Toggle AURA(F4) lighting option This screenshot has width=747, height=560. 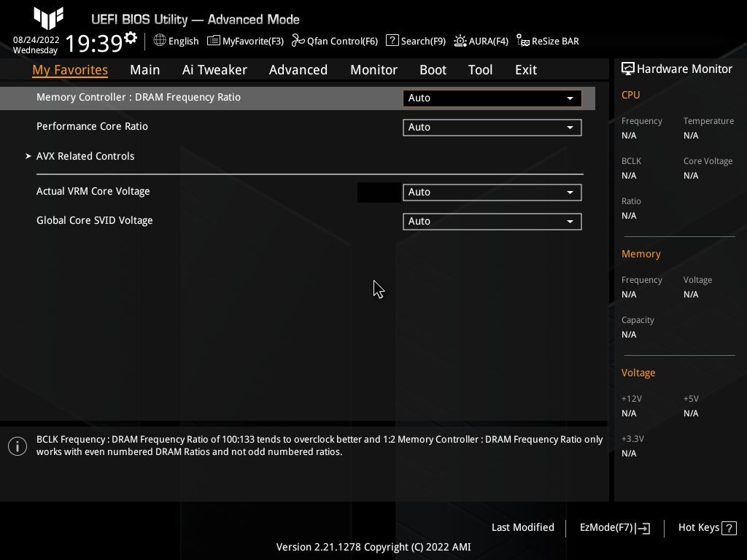pos(488,41)
